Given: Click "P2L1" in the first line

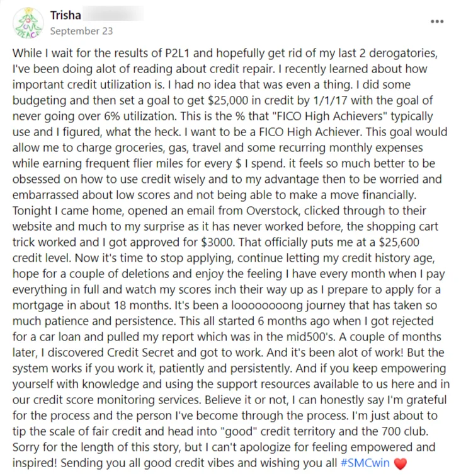Looking at the screenshot, I should [178, 53].
